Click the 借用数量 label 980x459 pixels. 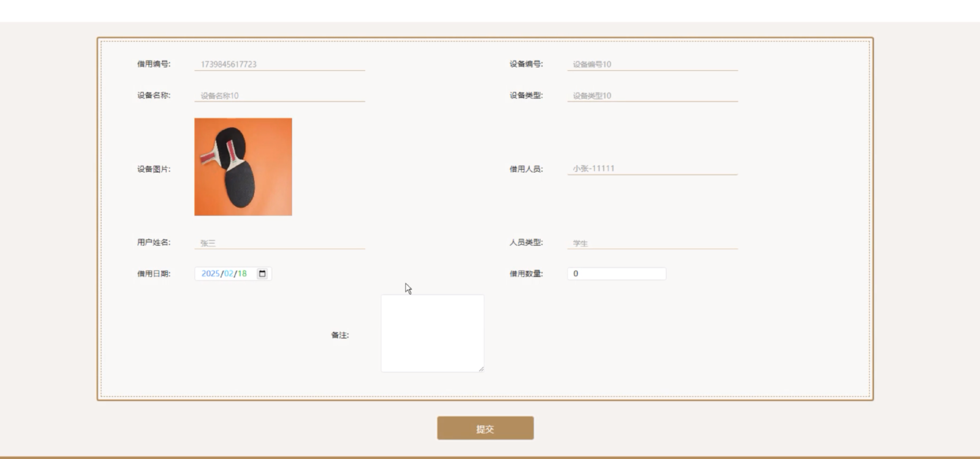526,273
